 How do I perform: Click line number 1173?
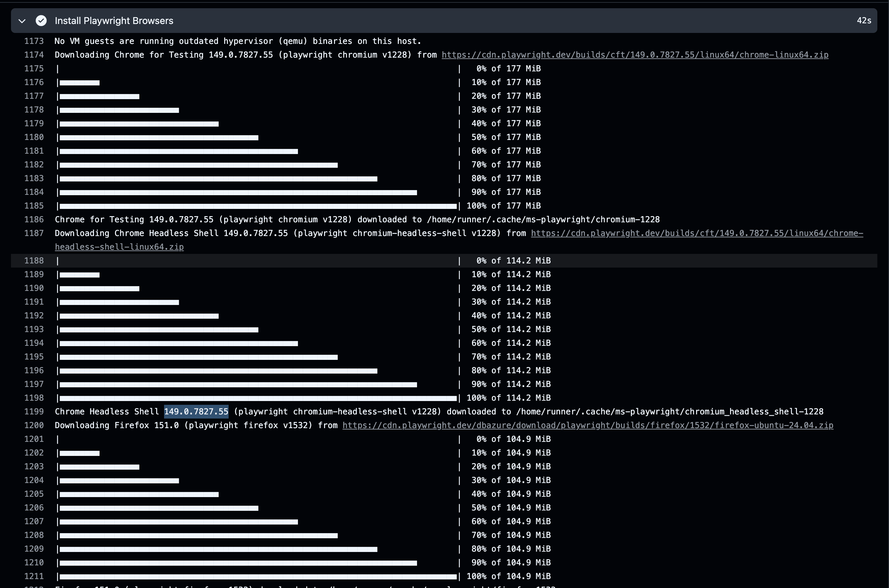(34, 41)
